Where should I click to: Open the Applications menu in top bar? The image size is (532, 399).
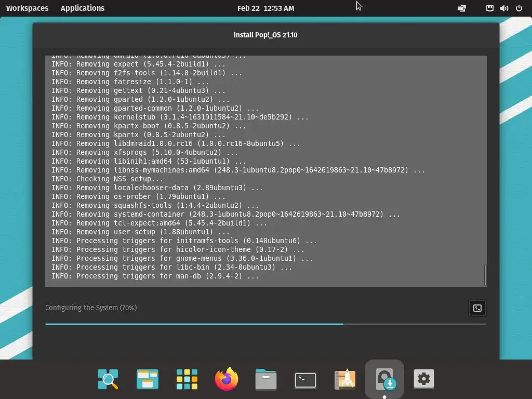(x=83, y=8)
